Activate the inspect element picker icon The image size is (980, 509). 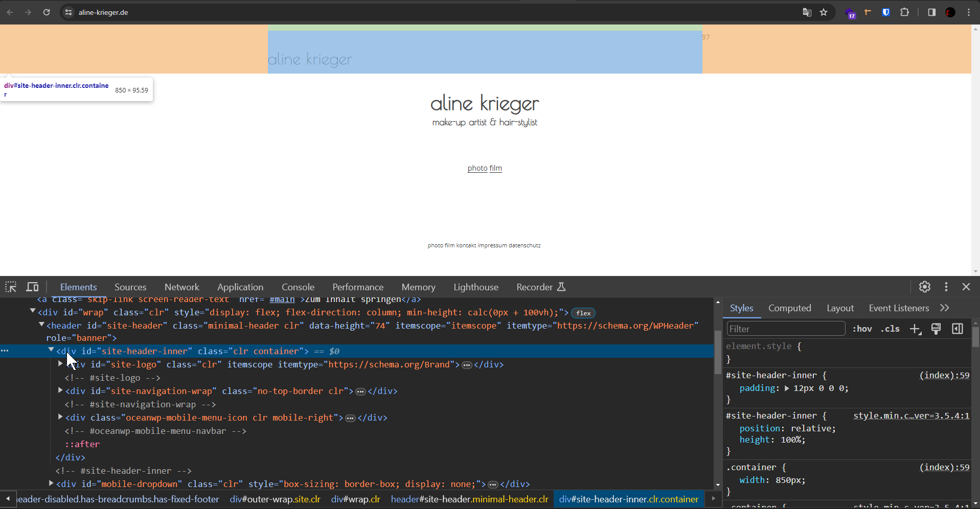[11, 287]
